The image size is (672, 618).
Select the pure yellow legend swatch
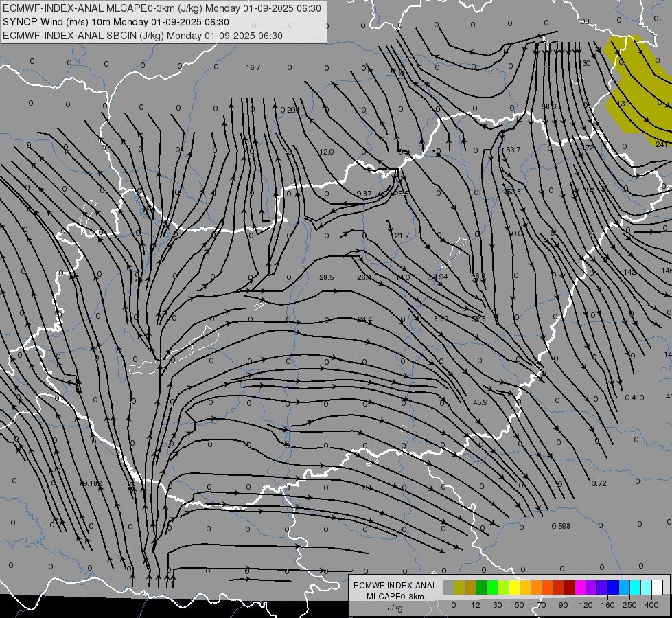[515, 588]
